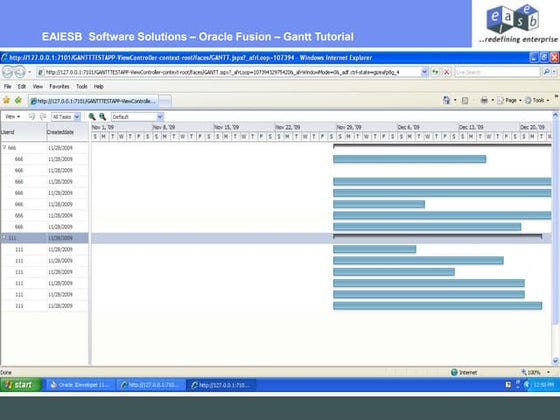Click the Dec 6, '09 timeline header

(x=428, y=127)
